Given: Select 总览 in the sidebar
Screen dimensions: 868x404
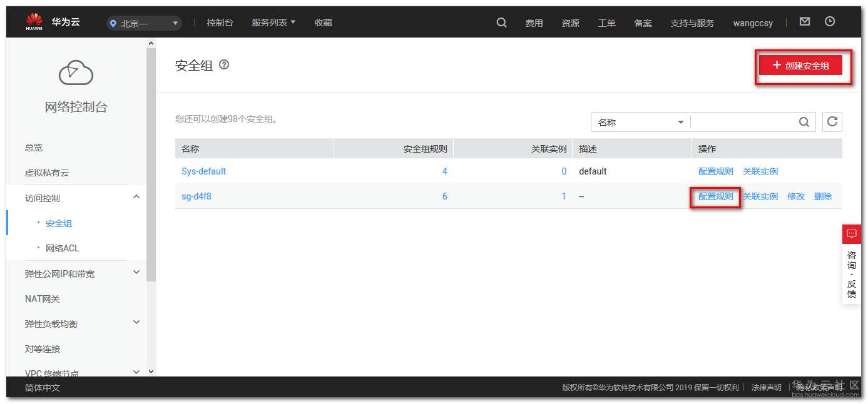Looking at the screenshot, I should tap(34, 148).
